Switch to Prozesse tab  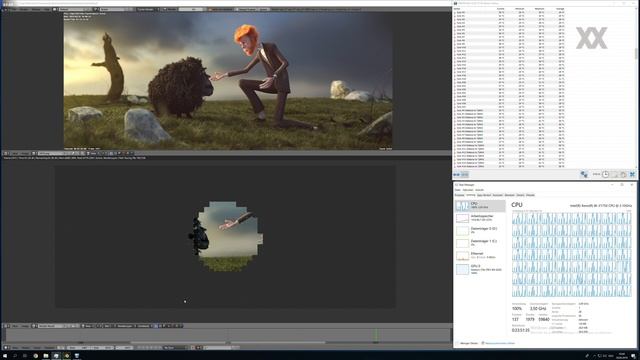pyautogui.click(x=460, y=195)
